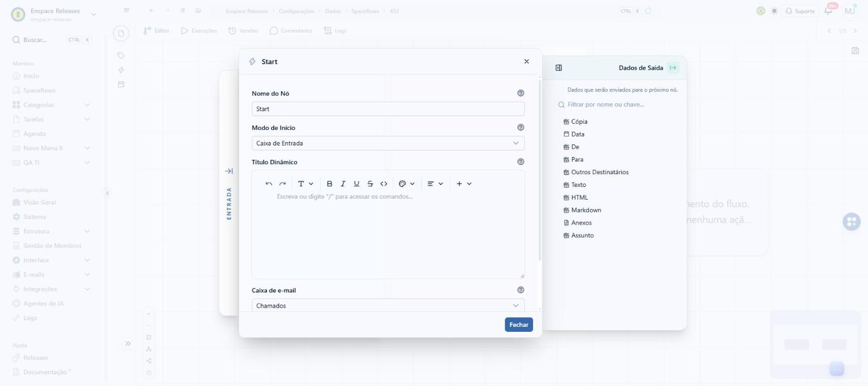Collapse the Dados de Saída panel with the sidebar icon
This screenshot has height=386, width=868.
click(x=559, y=68)
